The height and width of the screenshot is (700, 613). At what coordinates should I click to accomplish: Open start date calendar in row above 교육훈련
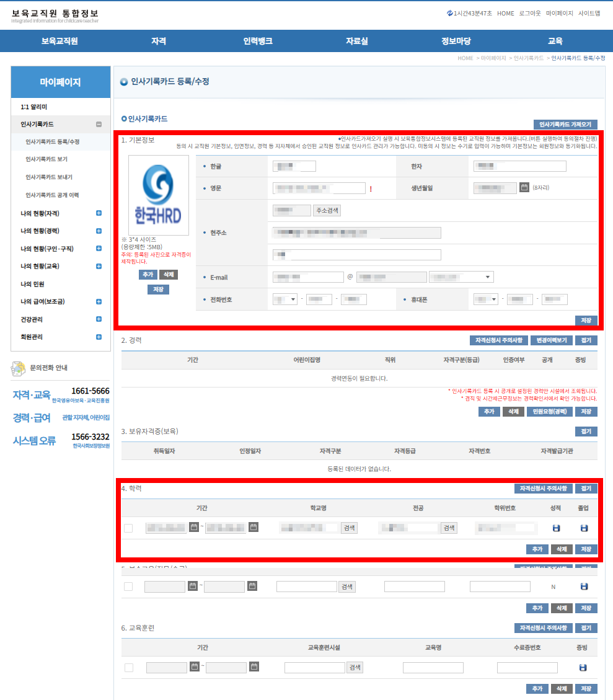(192, 586)
